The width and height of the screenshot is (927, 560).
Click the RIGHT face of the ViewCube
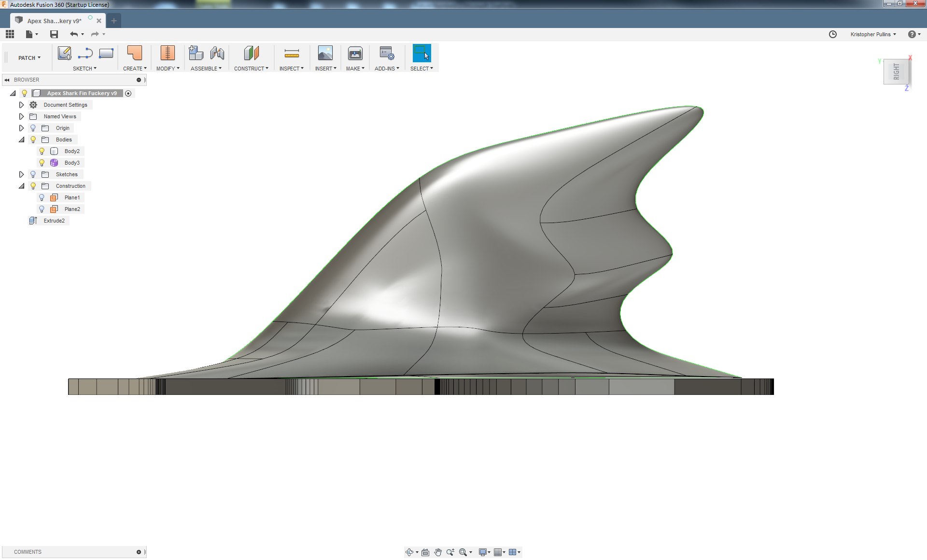(896, 71)
